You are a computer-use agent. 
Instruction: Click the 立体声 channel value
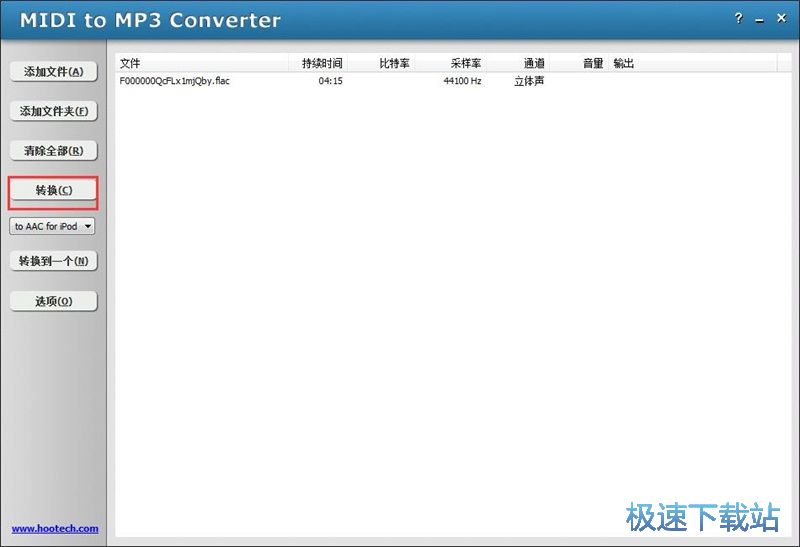coord(529,81)
